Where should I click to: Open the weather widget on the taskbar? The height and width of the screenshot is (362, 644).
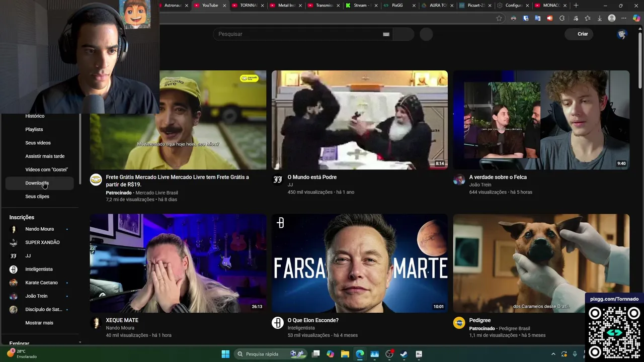[x=23, y=354]
